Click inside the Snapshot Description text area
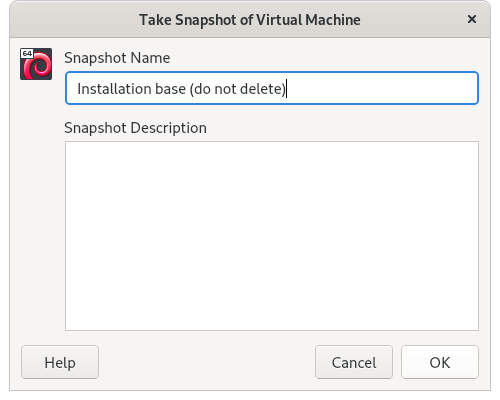 (272, 236)
